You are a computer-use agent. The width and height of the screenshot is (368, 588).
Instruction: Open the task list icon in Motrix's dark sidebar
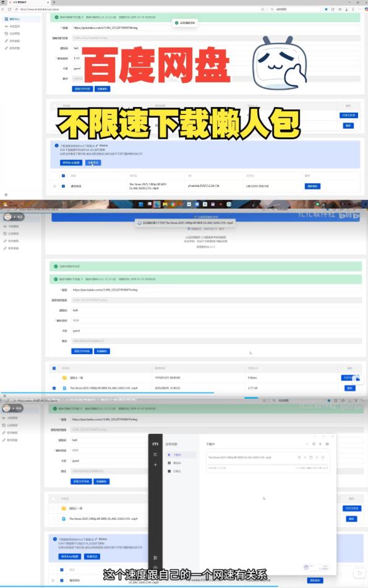[x=155, y=454]
